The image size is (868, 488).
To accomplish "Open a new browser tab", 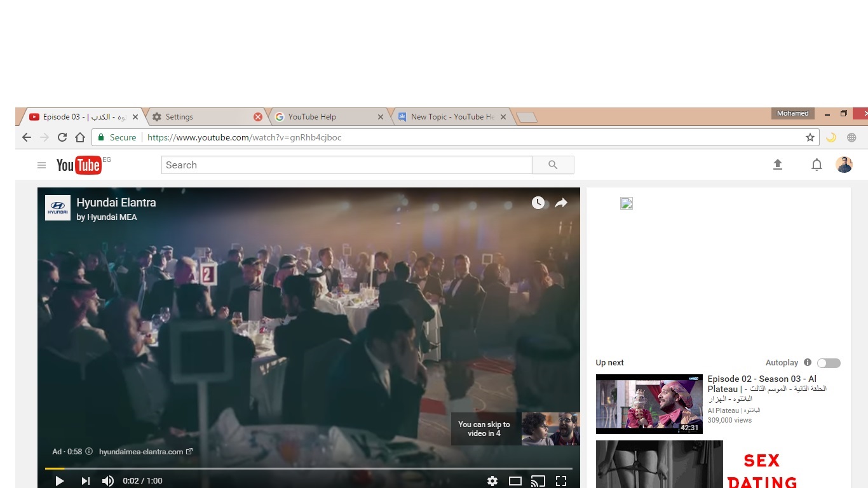I will pyautogui.click(x=527, y=118).
